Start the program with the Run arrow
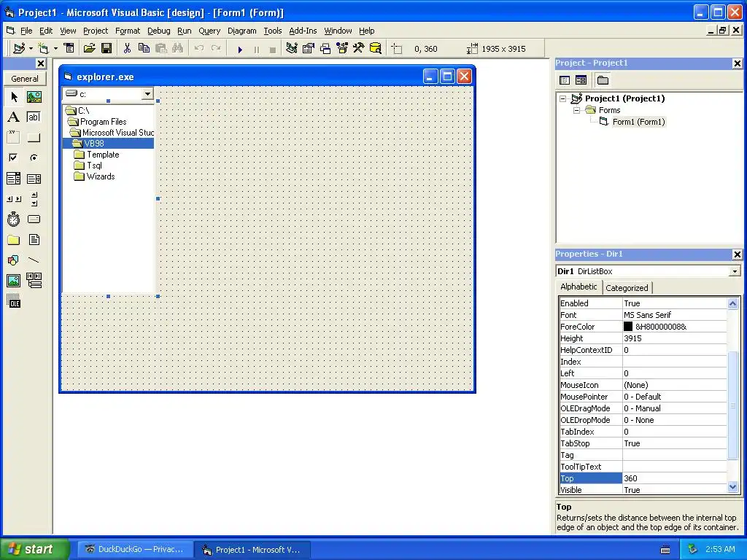747x560 pixels. pos(240,49)
